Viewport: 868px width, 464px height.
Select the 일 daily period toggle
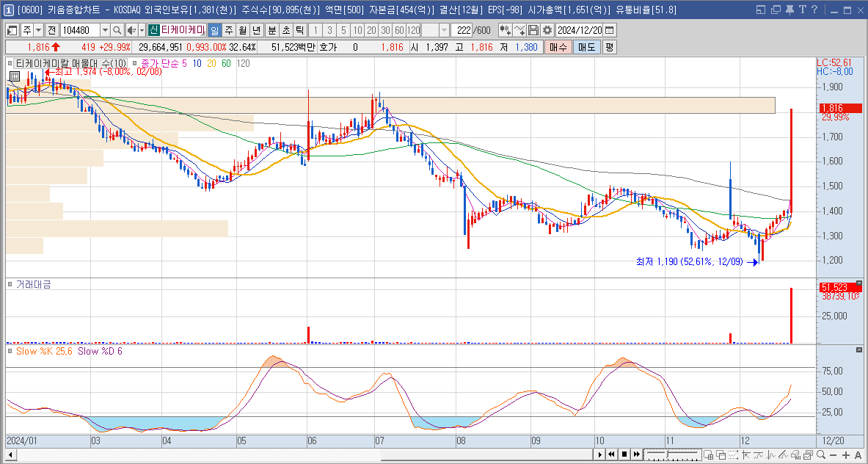[215, 30]
